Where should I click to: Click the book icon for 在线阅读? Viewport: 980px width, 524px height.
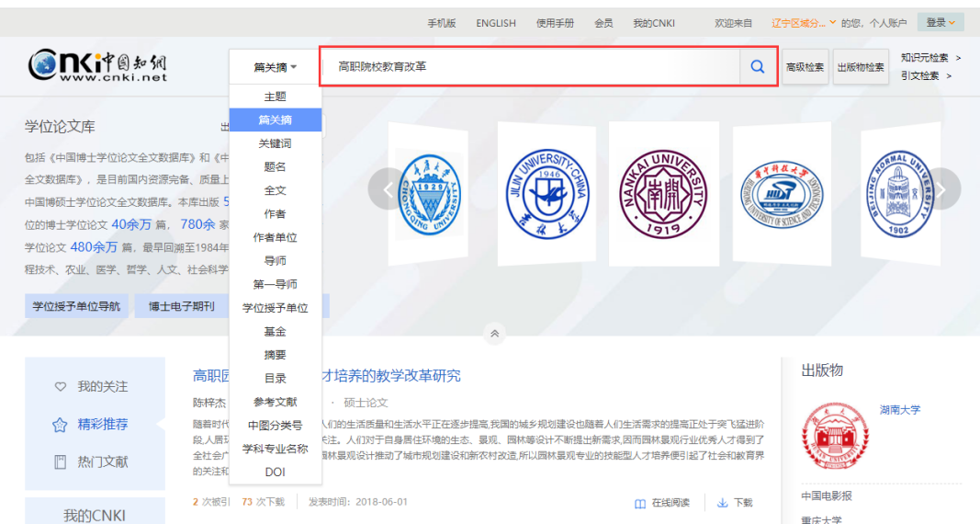click(x=640, y=504)
